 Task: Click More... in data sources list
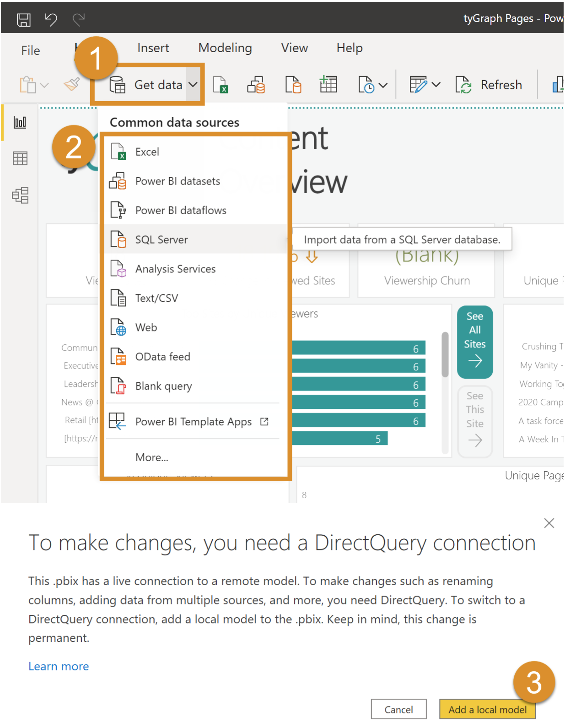pyautogui.click(x=152, y=457)
